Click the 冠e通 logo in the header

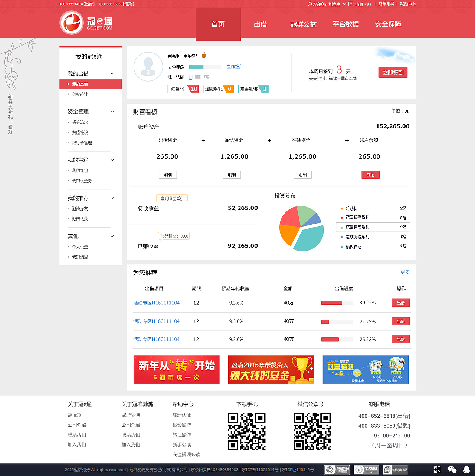pyautogui.click(x=85, y=22)
